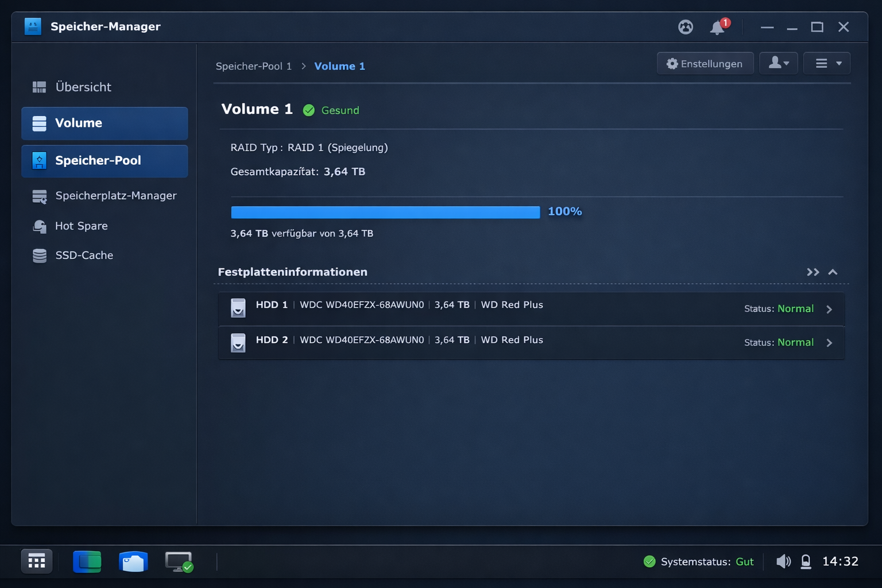Click the Speicher-Manager title bar icon
Screen dimensions: 882x588
click(x=33, y=26)
